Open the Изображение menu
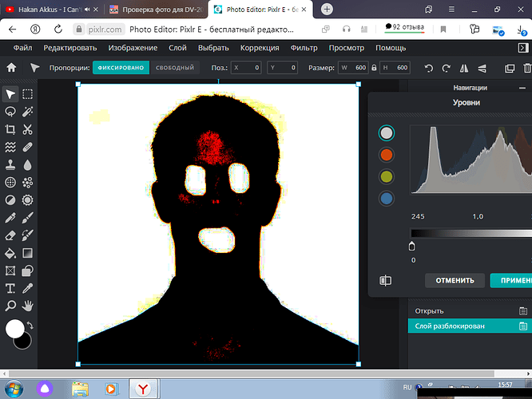Image resolution: width=532 pixels, height=399 pixels. (x=133, y=48)
